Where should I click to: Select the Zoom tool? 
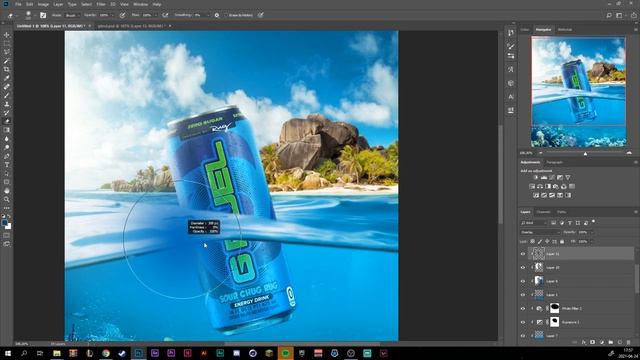(x=7, y=199)
